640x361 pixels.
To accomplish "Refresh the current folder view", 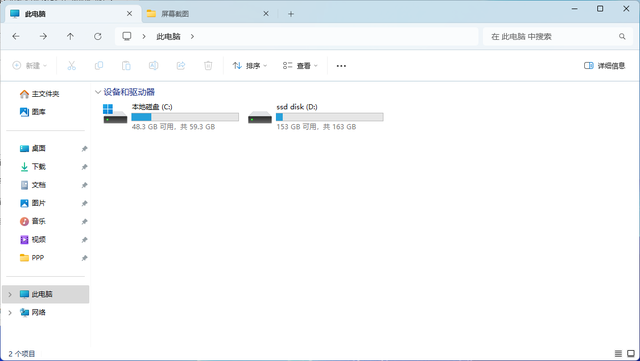I will click(98, 36).
